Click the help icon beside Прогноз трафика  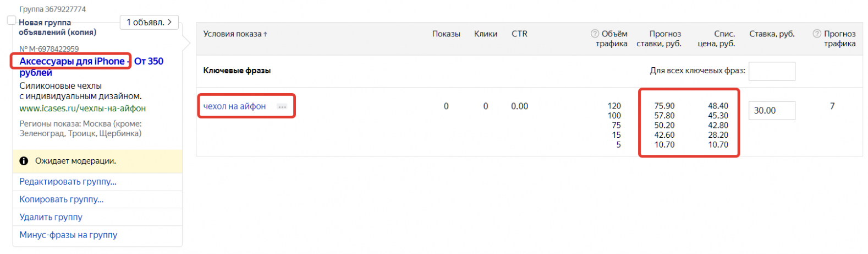pos(817,34)
